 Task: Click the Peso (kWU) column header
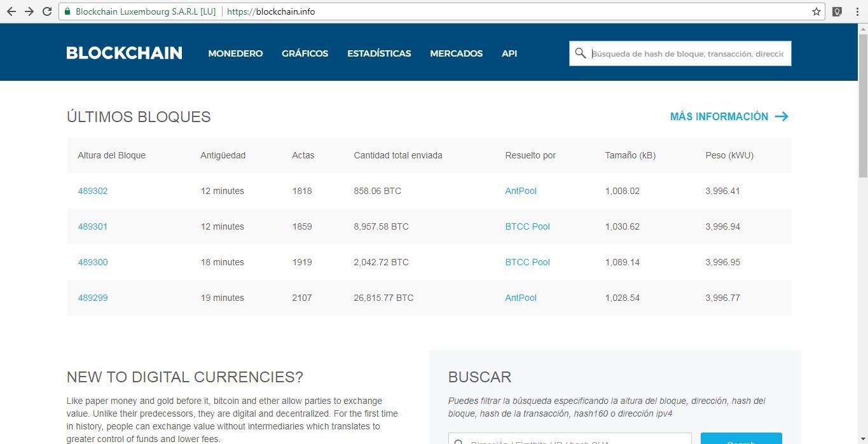[x=729, y=155]
